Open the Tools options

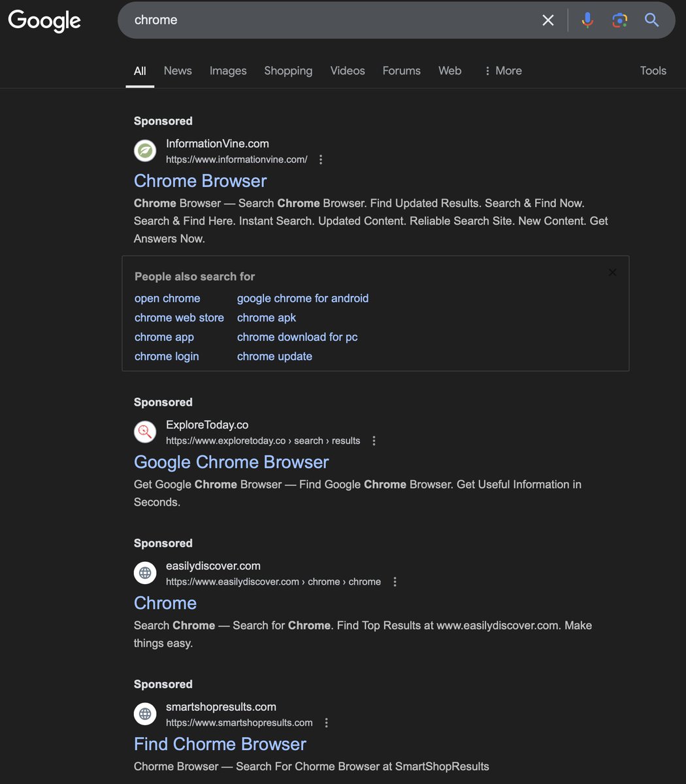(x=653, y=71)
